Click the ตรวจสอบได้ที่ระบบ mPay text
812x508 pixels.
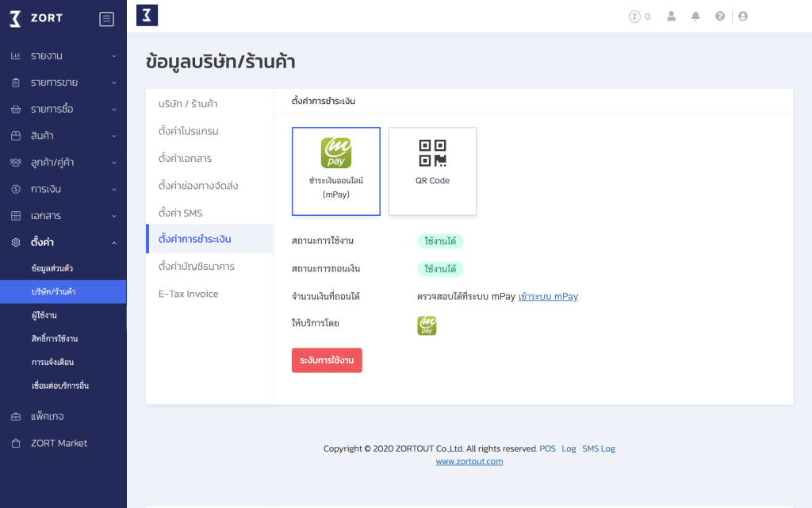coord(466,297)
